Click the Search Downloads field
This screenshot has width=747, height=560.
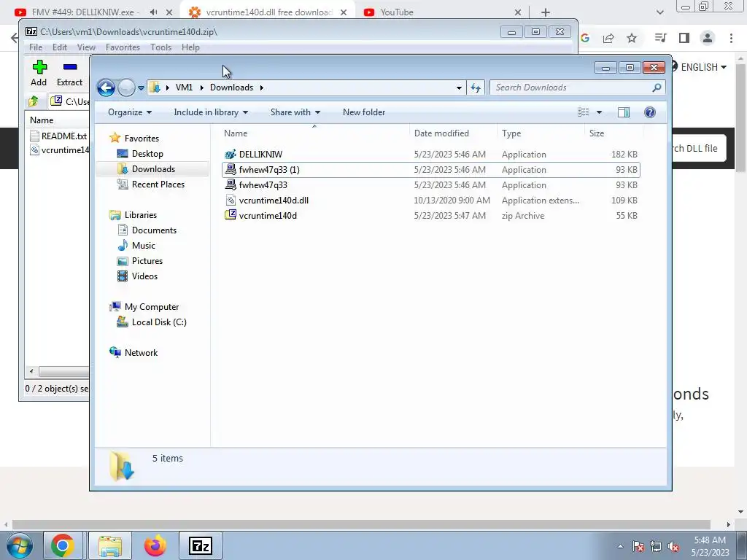[577, 87]
